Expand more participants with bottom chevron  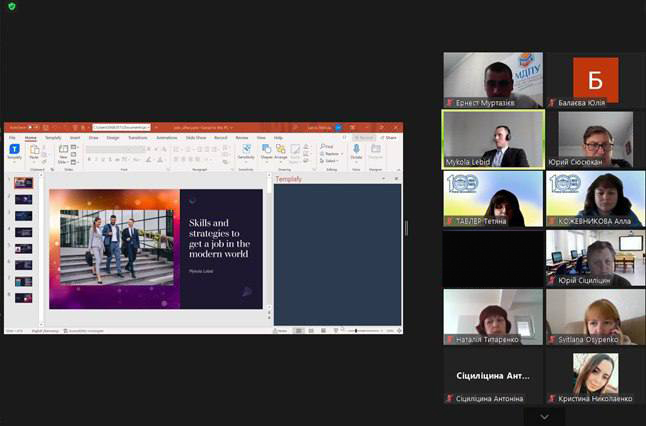(544, 416)
